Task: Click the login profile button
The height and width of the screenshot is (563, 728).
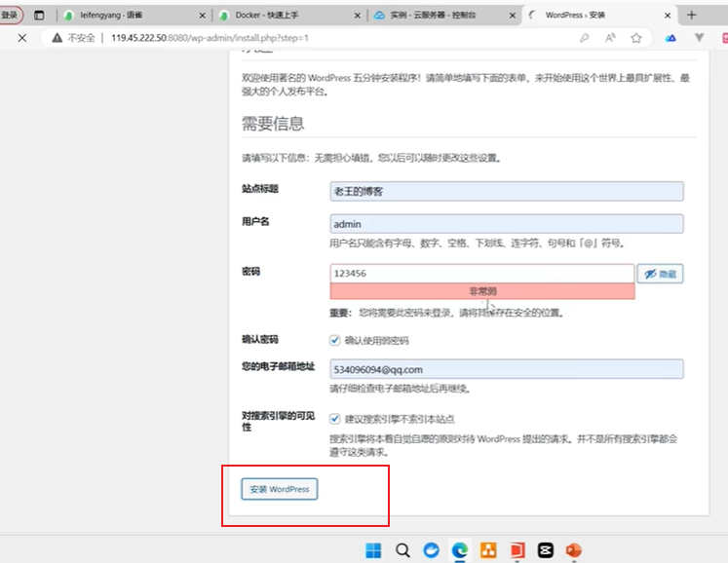Action: pyautogui.click(x=11, y=16)
